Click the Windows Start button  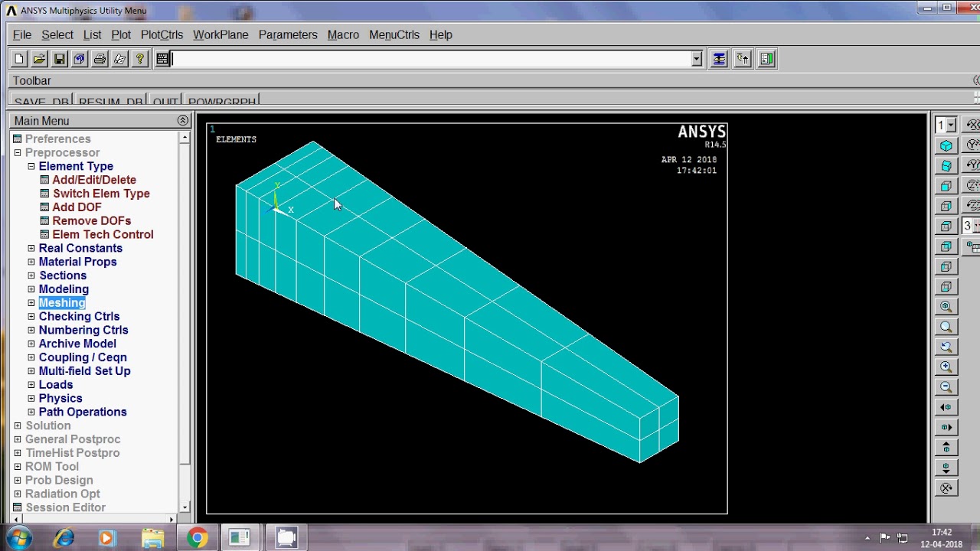18,538
